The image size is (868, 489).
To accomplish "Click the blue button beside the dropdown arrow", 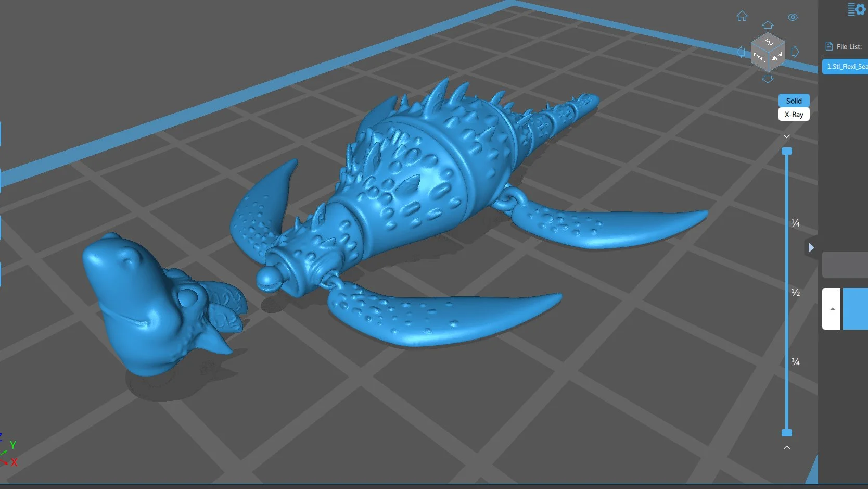I will coord(856,309).
